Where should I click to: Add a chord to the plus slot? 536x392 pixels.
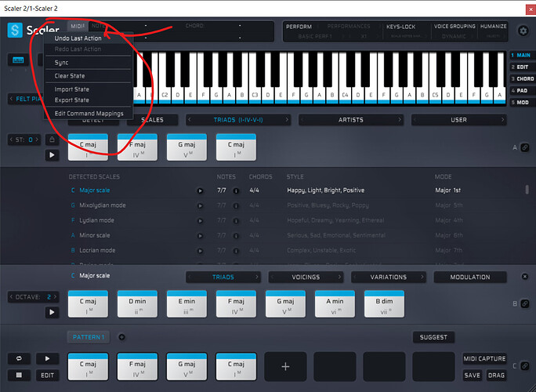click(285, 367)
